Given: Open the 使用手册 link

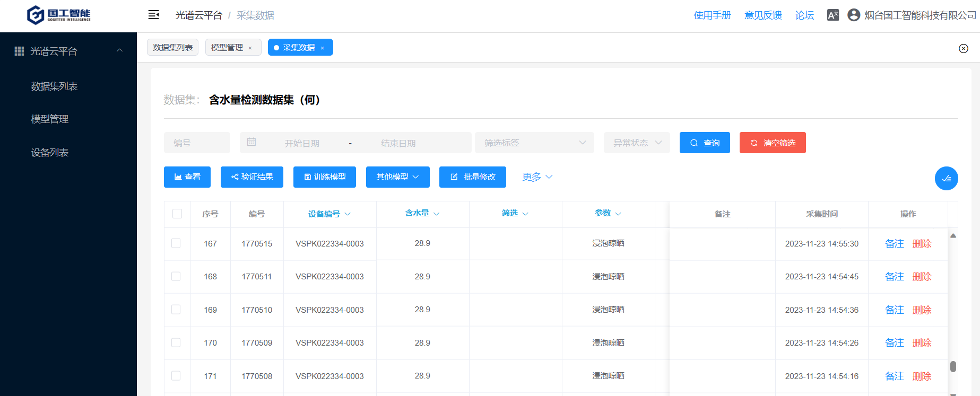Looking at the screenshot, I should tap(712, 15).
